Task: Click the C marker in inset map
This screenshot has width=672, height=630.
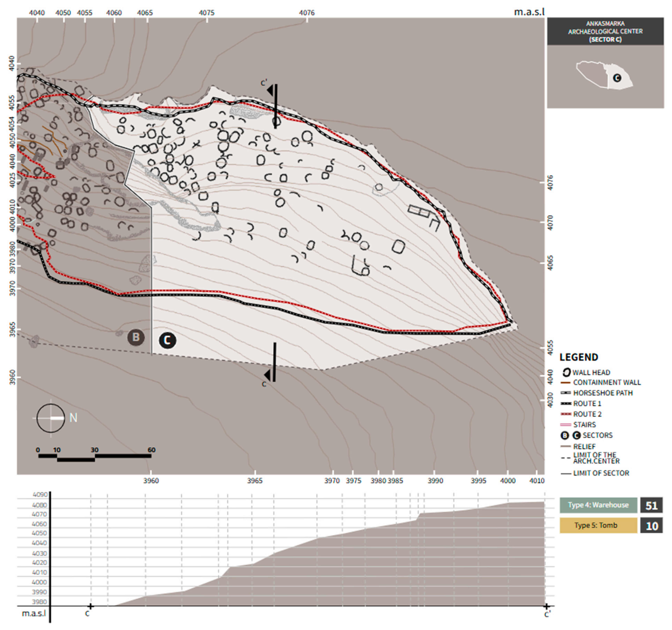Action: (x=617, y=78)
